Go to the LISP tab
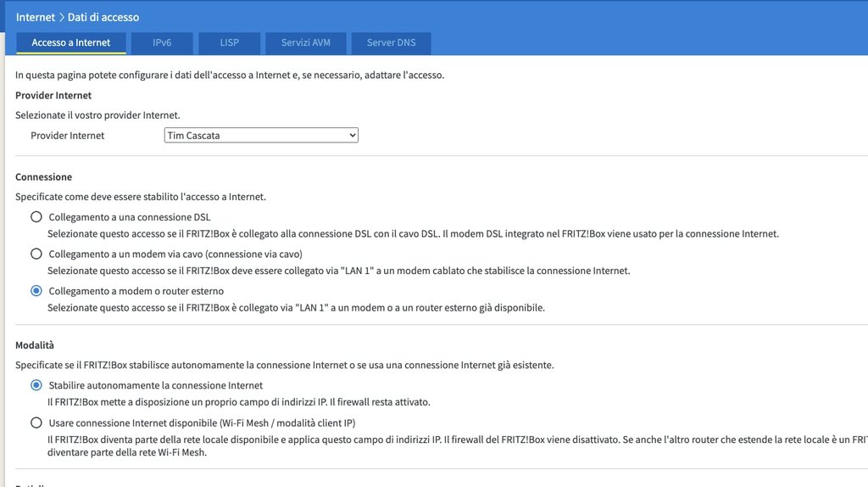The width and height of the screenshot is (868, 487). coord(229,42)
